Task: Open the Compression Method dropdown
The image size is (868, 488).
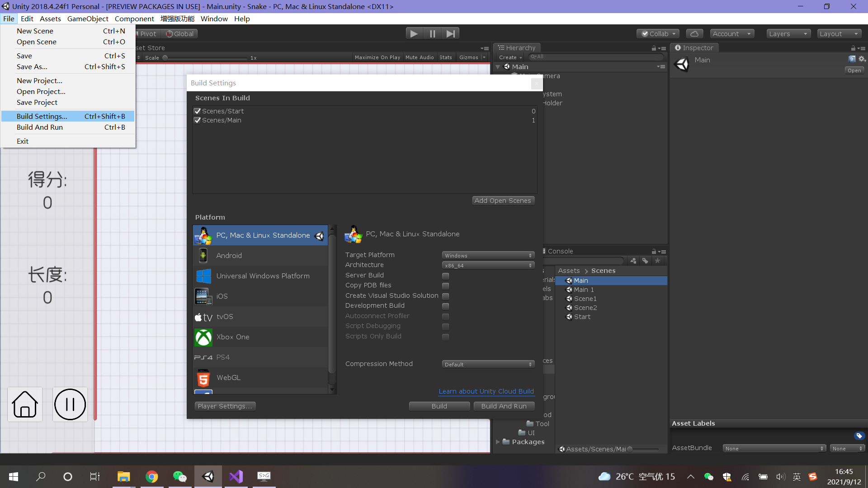Action: 488,365
